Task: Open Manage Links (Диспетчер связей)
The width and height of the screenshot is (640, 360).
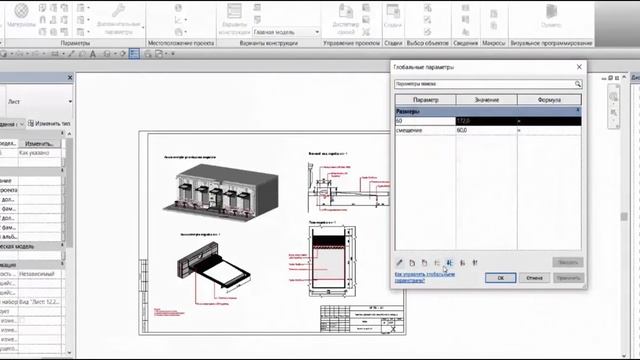Action: tap(346, 18)
